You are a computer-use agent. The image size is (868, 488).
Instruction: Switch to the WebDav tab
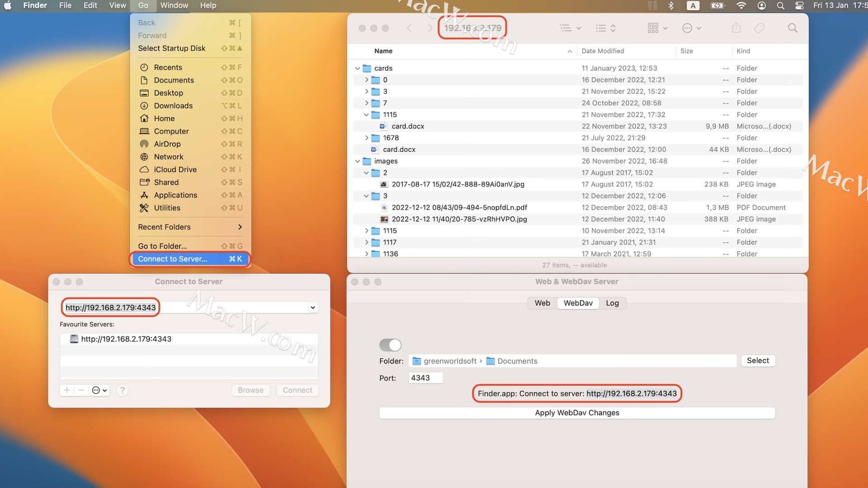[578, 303]
